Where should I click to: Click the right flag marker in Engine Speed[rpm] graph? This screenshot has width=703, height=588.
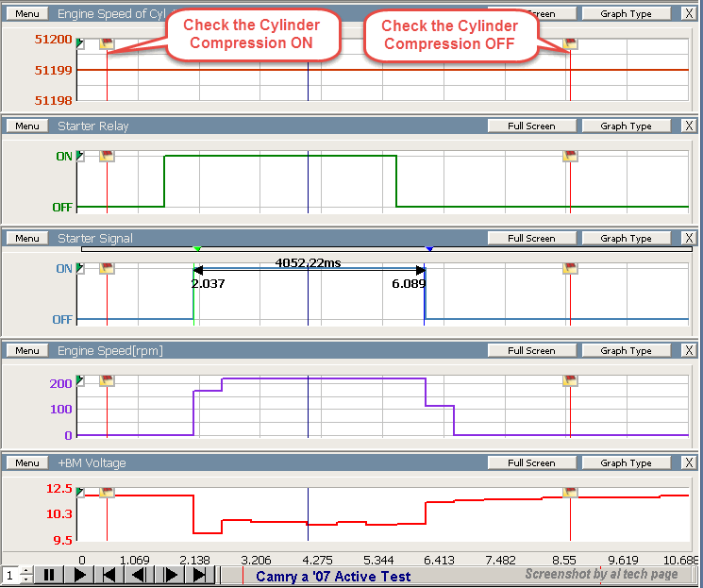(x=570, y=380)
